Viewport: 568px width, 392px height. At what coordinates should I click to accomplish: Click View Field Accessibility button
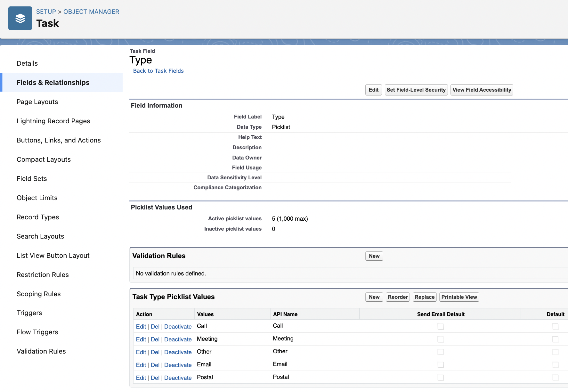(x=482, y=90)
